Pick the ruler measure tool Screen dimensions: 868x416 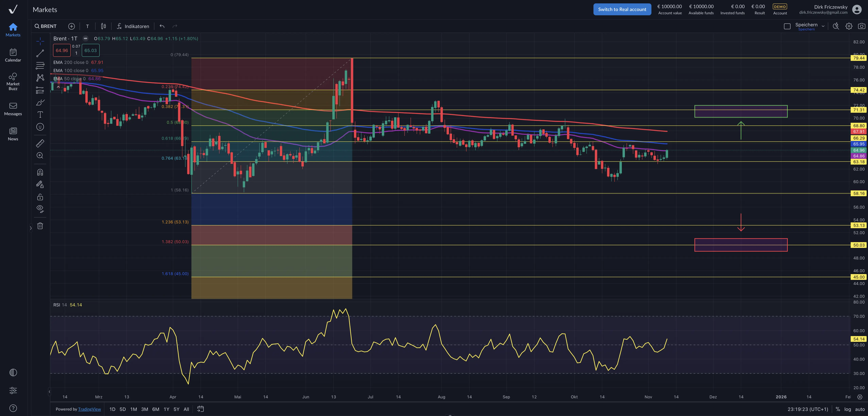click(40, 143)
